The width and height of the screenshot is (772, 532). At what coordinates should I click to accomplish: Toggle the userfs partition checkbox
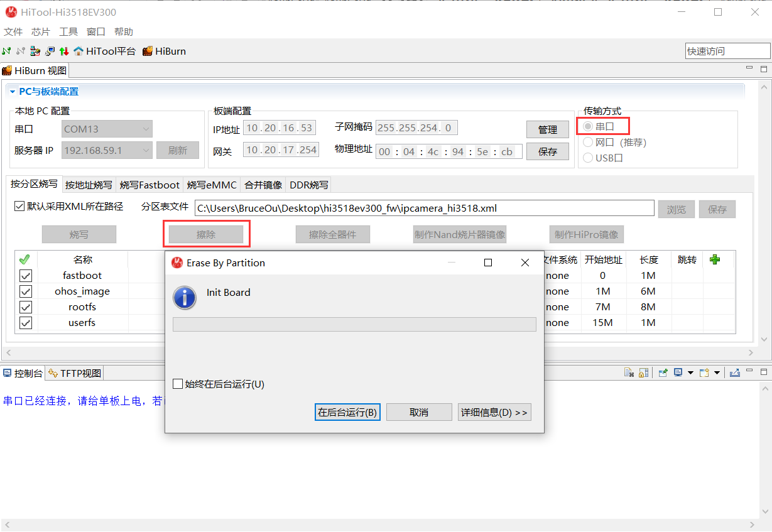click(x=26, y=323)
